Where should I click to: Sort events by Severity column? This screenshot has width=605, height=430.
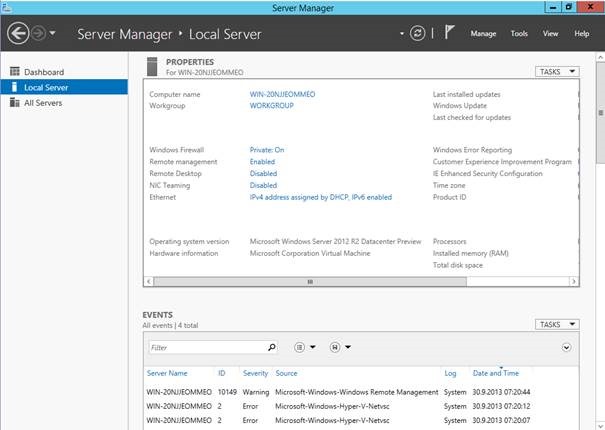[255, 373]
